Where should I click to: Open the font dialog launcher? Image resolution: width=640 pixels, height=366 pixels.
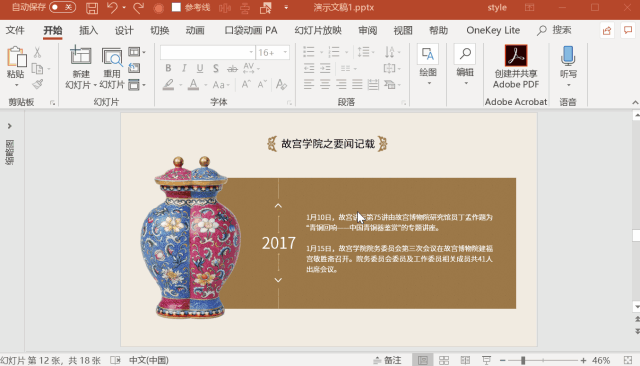point(289,103)
